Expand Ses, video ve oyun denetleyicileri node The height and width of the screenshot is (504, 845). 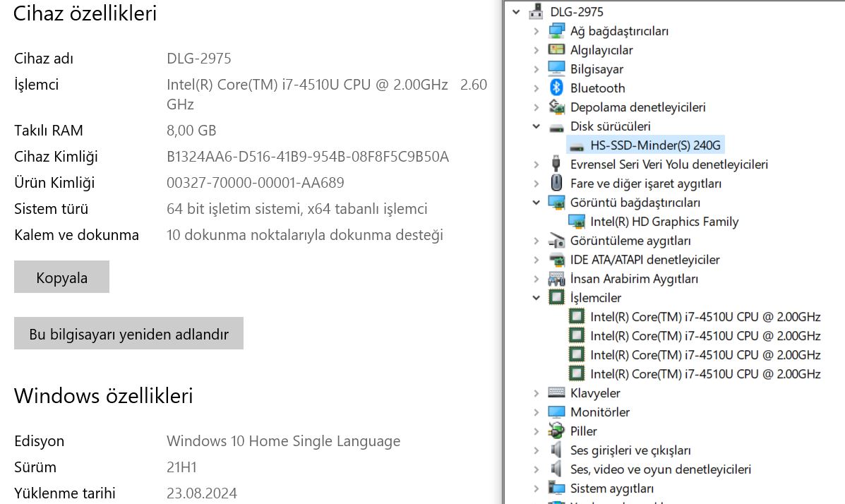click(x=537, y=469)
